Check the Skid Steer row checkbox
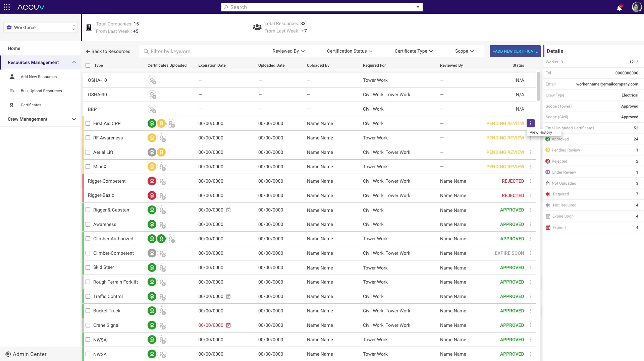The width and height of the screenshot is (644, 361). (x=88, y=267)
